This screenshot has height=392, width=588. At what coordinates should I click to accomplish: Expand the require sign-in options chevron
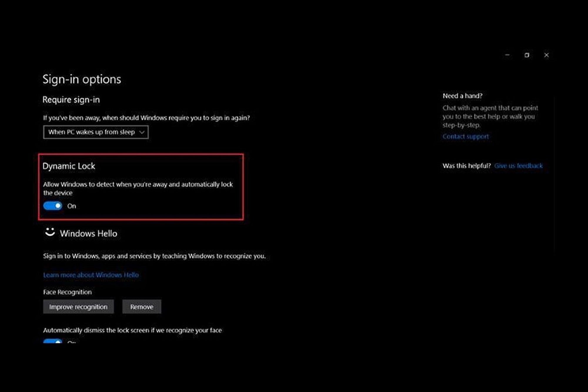click(x=142, y=132)
